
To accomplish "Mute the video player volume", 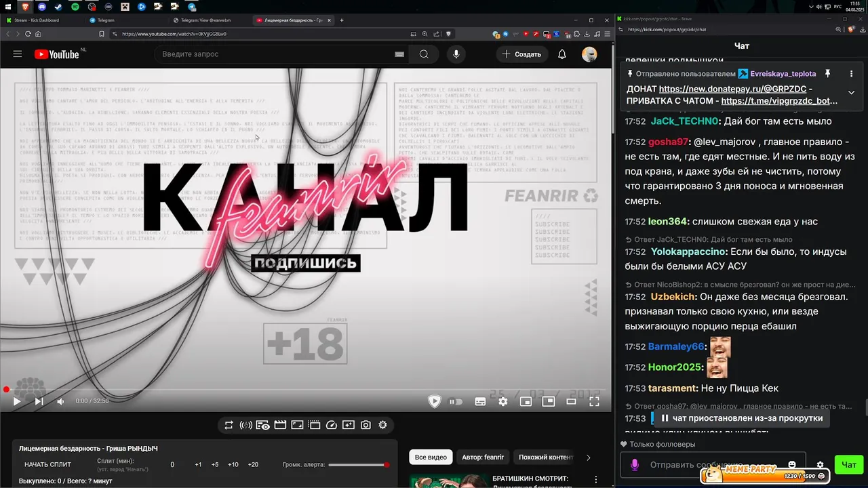I will point(60,401).
